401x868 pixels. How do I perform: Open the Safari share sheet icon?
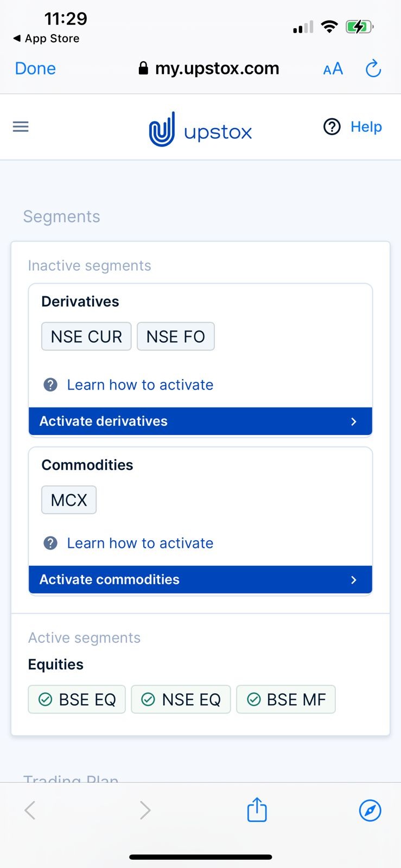[x=256, y=809]
